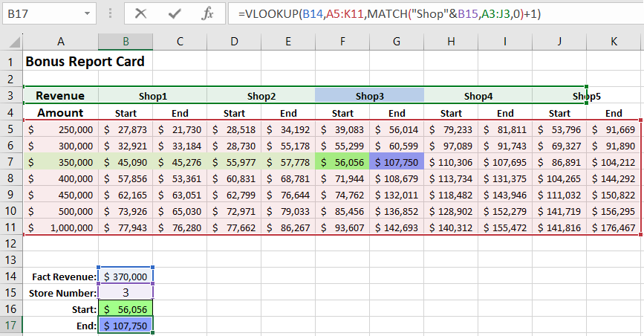Select column G header

click(x=397, y=43)
